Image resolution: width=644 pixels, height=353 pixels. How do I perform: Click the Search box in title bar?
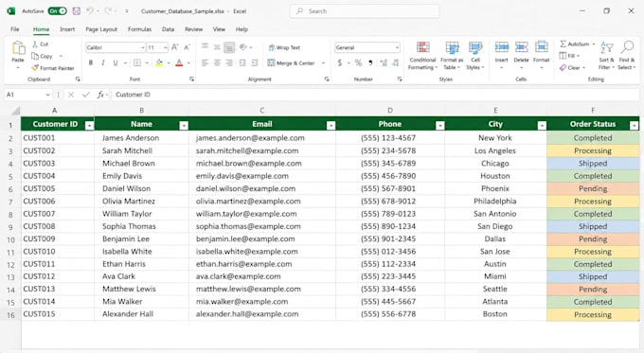pos(365,11)
